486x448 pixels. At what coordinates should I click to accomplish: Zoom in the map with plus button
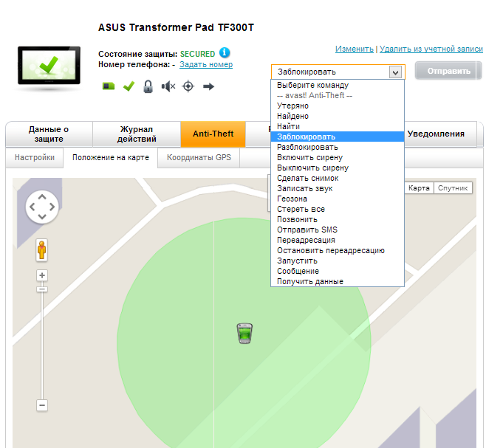[x=42, y=275]
